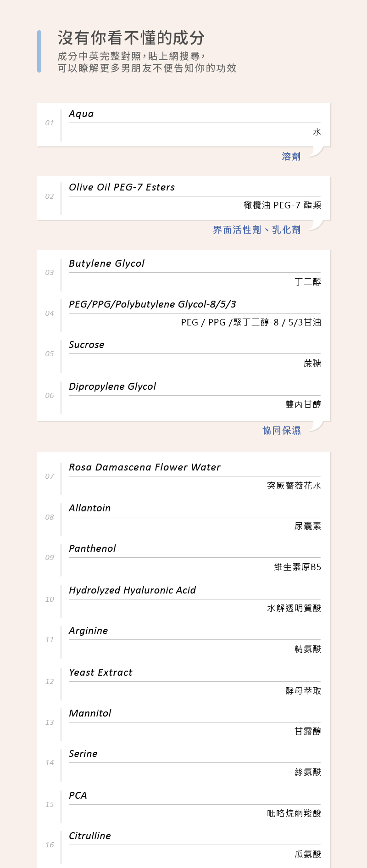Select the Aqua ingredient name
The width and height of the screenshot is (367, 868).
[x=81, y=114]
